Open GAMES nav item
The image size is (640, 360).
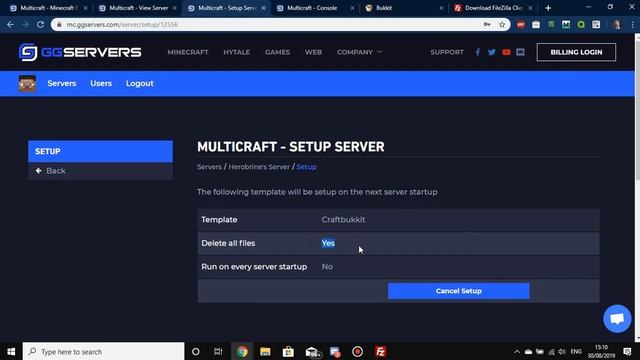[x=278, y=52]
